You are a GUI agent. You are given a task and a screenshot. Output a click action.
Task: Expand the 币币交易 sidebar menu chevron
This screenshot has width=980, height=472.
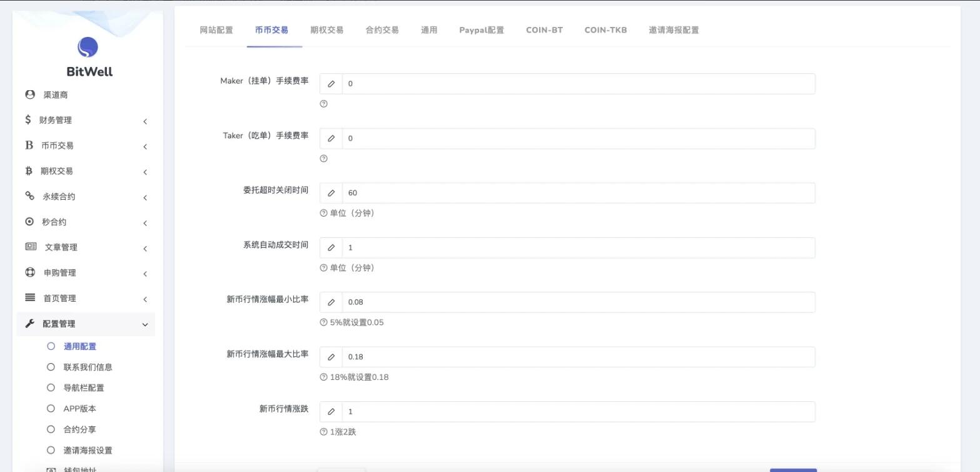pyautogui.click(x=145, y=146)
